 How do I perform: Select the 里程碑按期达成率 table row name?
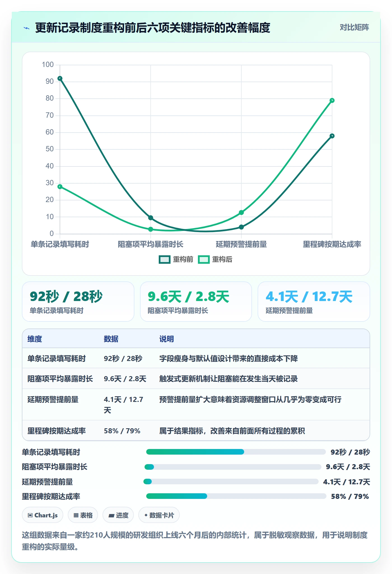57,431
